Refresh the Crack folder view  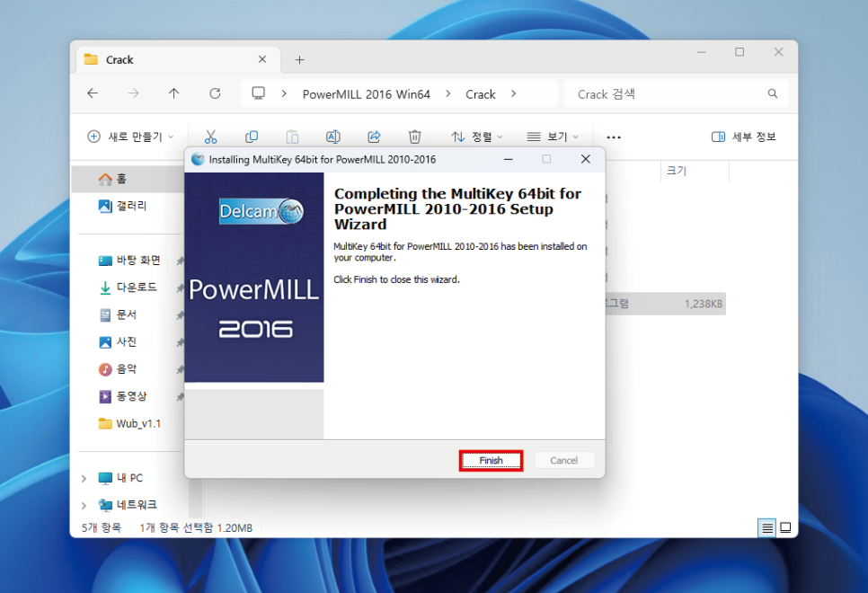point(215,93)
